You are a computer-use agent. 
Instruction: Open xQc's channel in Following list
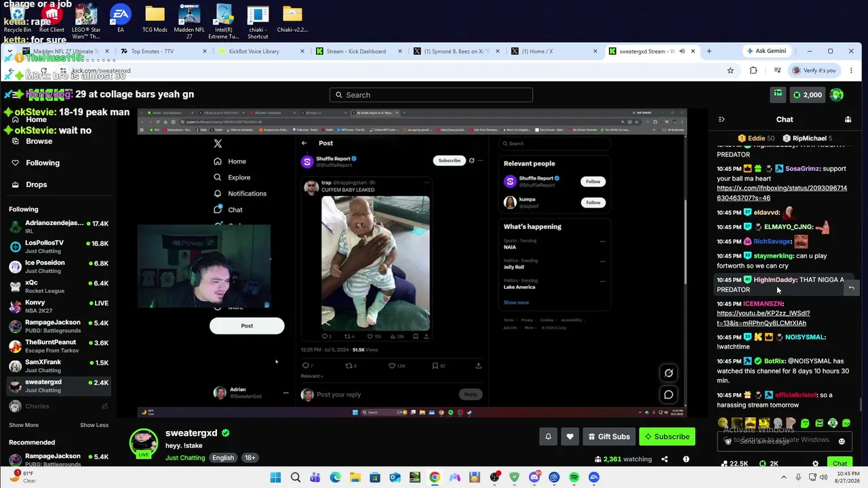click(x=59, y=287)
